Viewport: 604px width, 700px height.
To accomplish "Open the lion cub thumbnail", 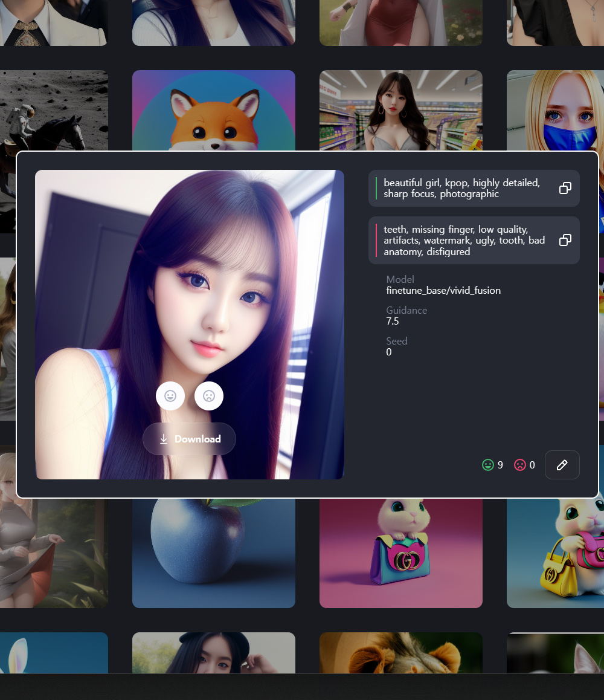I will (x=400, y=653).
